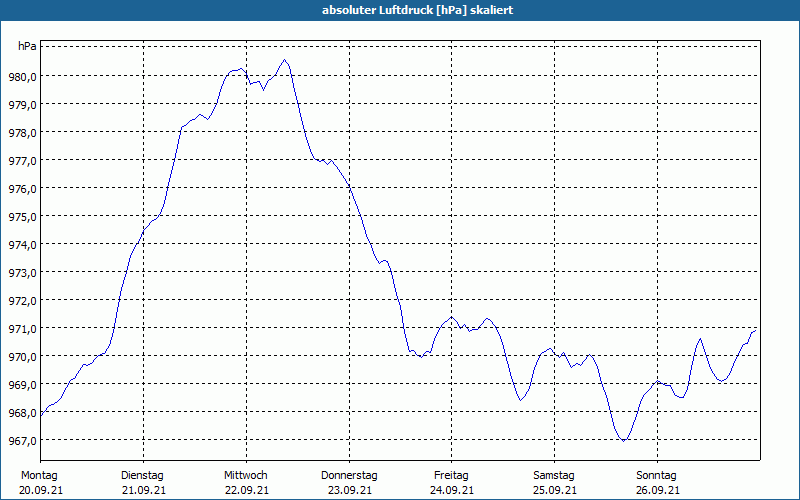This screenshot has height=500, width=800.
Task: Select the Mittwoch day label
Action: click(x=246, y=476)
